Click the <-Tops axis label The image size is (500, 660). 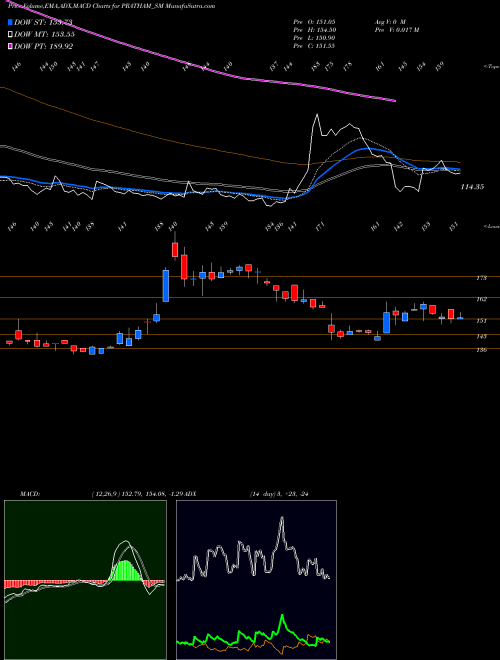(x=491, y=67)
